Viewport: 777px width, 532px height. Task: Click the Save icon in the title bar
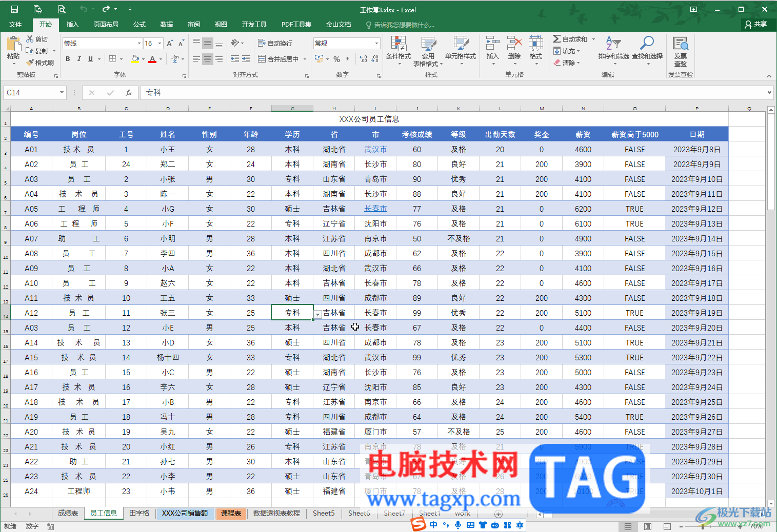(x=14, y=9)
